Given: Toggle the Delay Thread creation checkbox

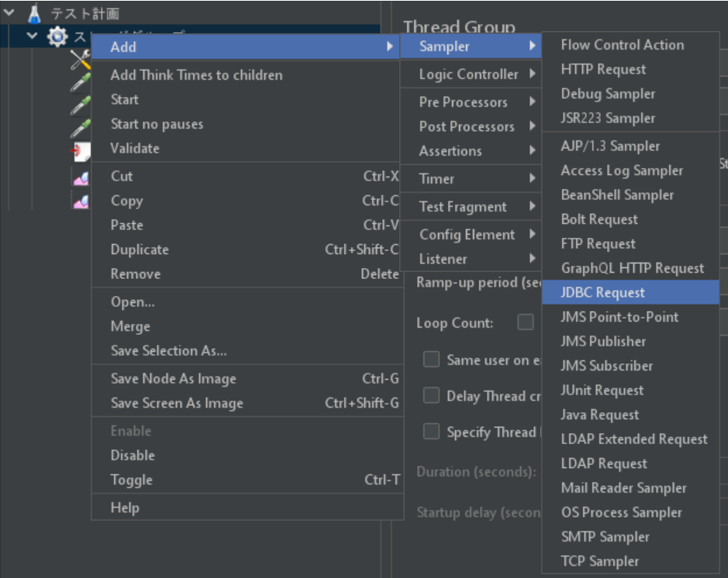Looking at the screenshot, I should [431, 396].
